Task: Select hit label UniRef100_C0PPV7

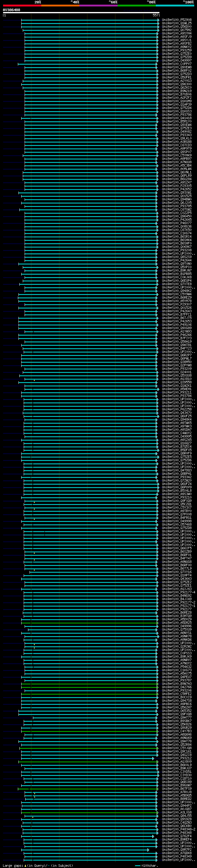Action: coord(176,64)
